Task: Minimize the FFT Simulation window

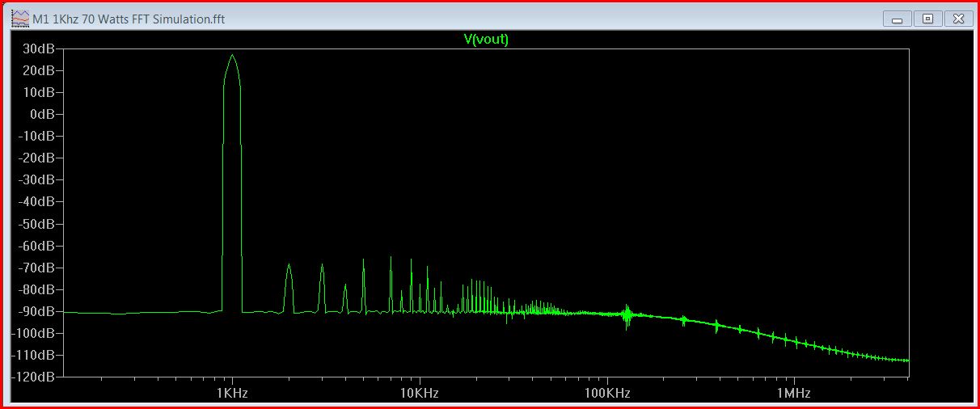Action: 897,18
